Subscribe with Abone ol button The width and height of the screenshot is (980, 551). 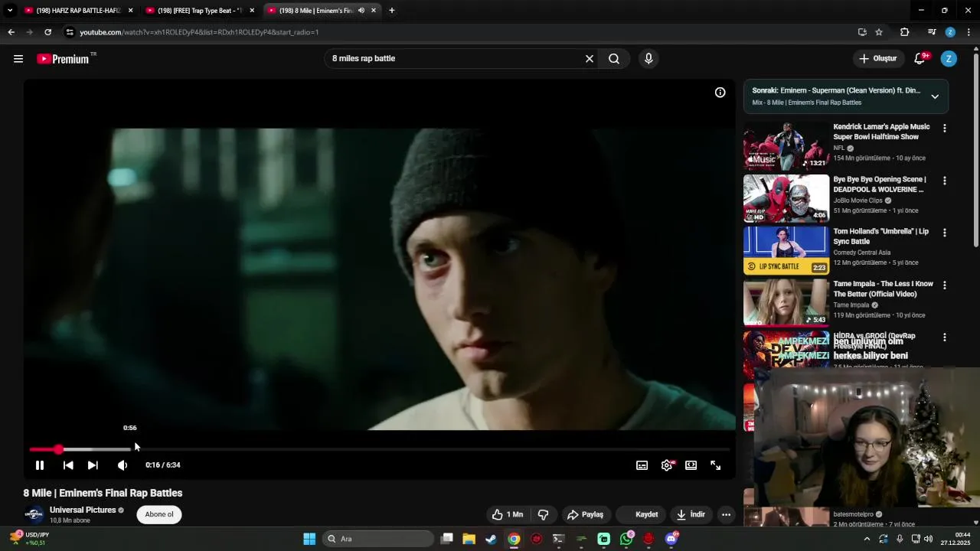159,514
